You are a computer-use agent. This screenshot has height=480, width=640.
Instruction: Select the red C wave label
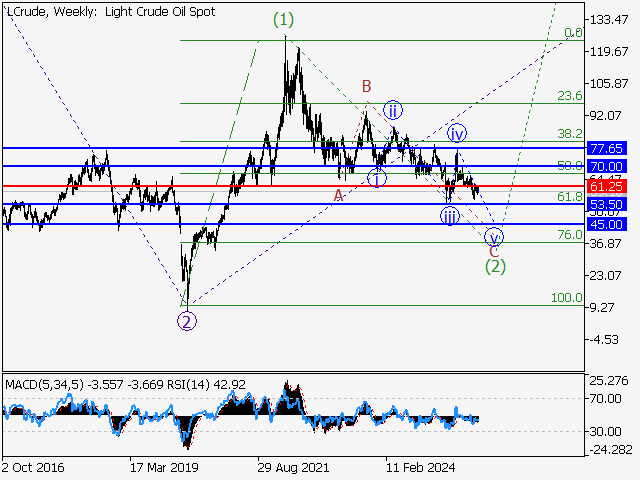point(494,251)
